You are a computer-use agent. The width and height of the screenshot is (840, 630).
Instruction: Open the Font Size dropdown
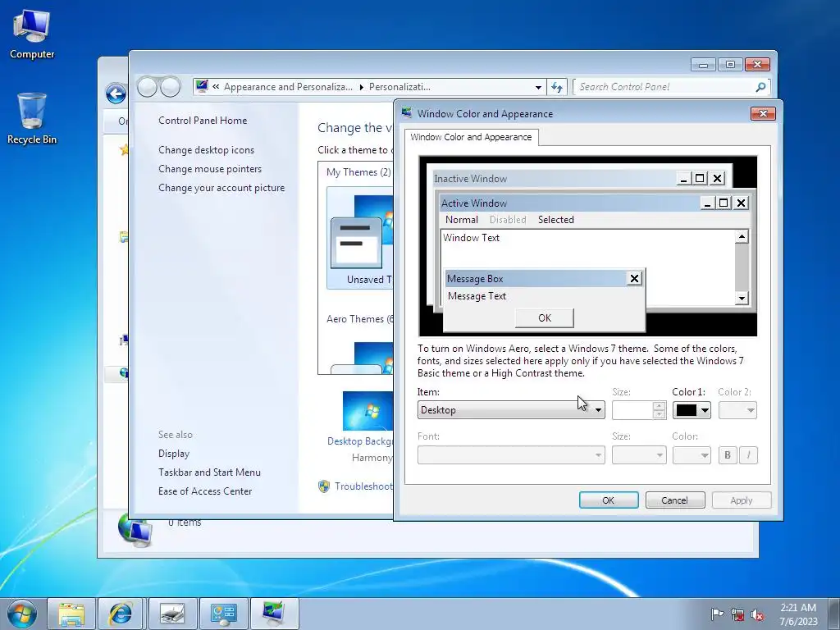click(x=639, y=454)
